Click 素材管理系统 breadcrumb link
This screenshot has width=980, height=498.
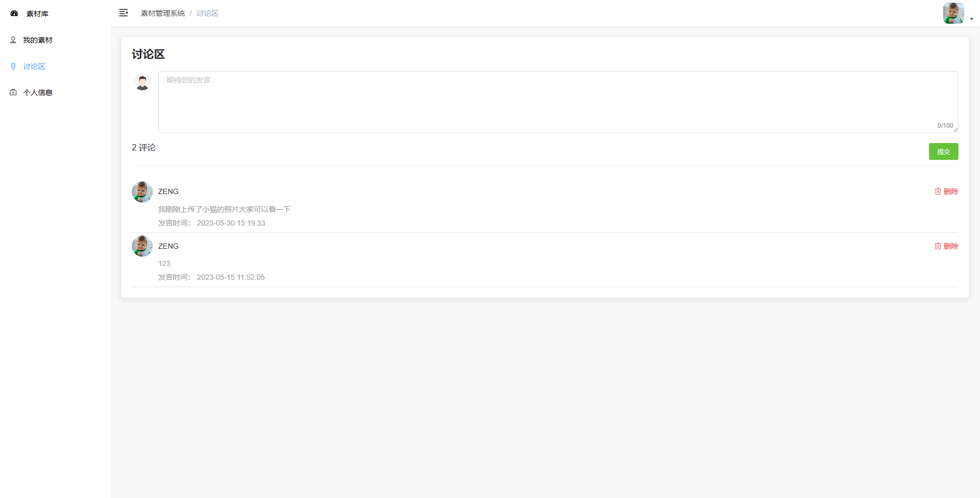(x=163, y=13)
